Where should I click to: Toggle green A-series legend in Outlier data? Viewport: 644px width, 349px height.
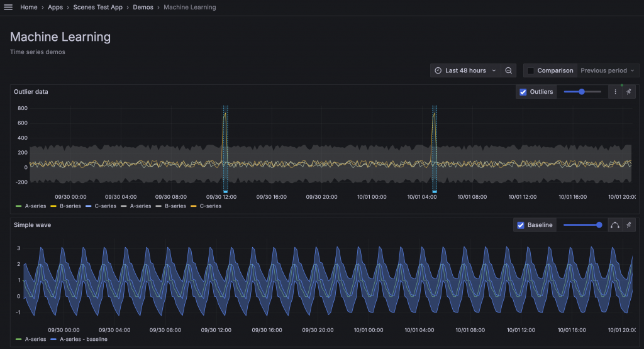pyautogui.click(x=31, y=206)
